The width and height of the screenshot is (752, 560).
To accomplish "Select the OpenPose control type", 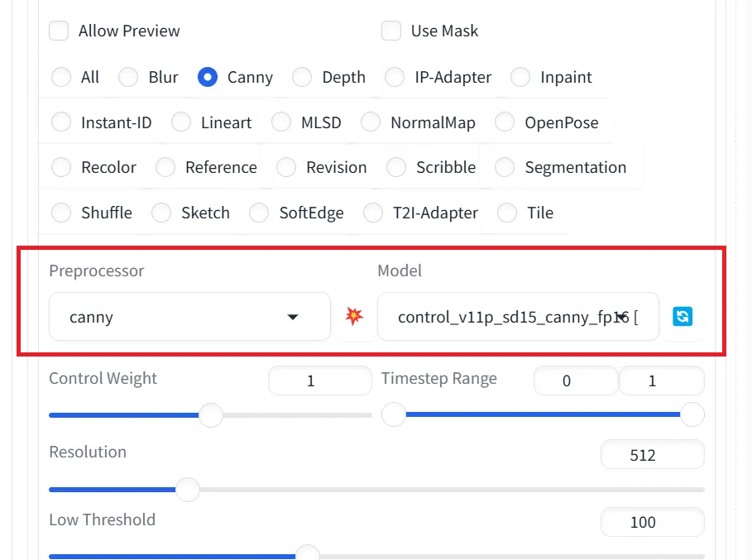I will click(x=506, y=122).
